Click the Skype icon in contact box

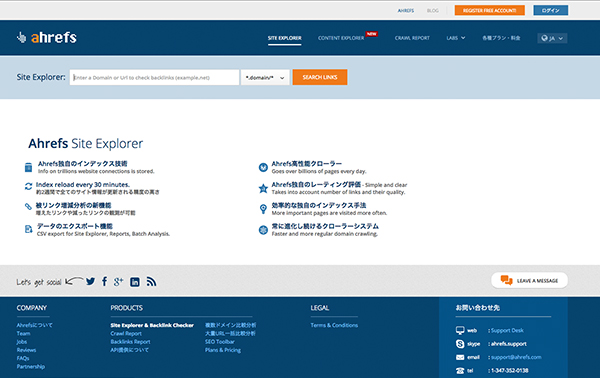[x=460, y=344]
